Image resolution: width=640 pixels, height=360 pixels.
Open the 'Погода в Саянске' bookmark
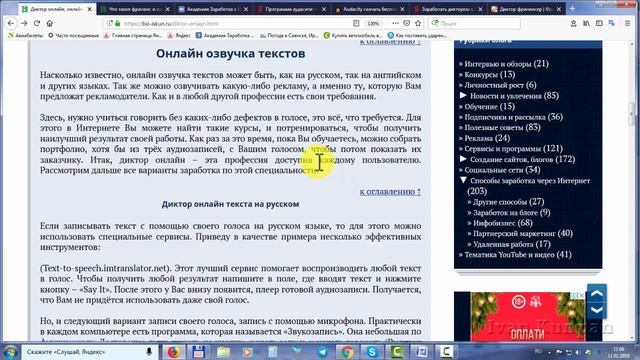[289, 36]
